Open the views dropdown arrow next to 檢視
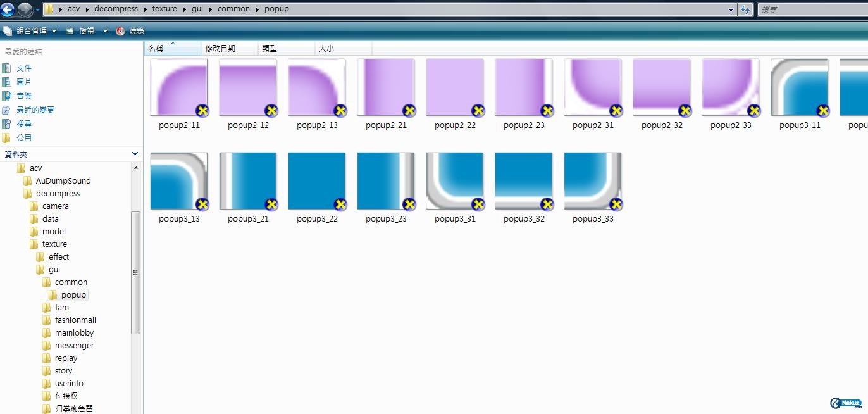Screen dimensions: 868x414 [x=105, y=31]
